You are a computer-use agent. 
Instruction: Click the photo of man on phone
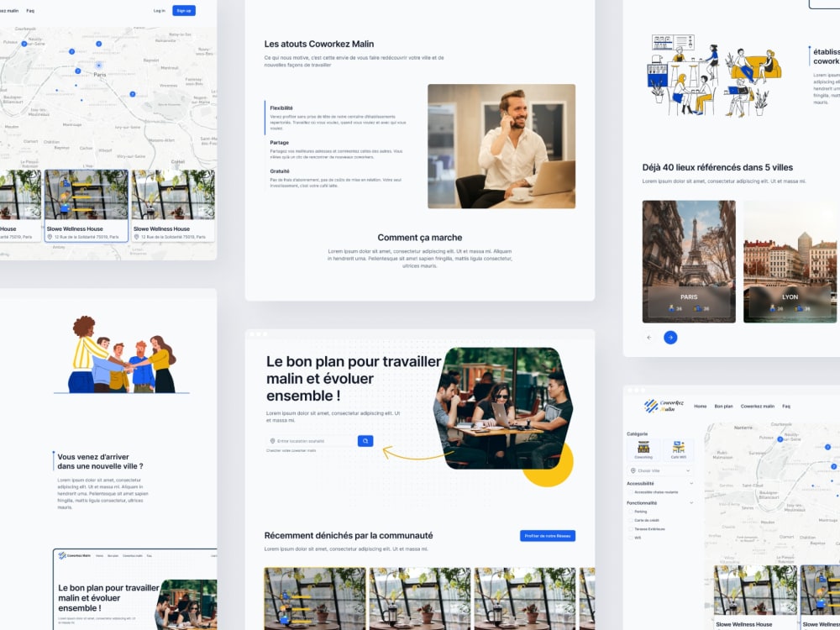pyautogui.click(x=501, y=146)
